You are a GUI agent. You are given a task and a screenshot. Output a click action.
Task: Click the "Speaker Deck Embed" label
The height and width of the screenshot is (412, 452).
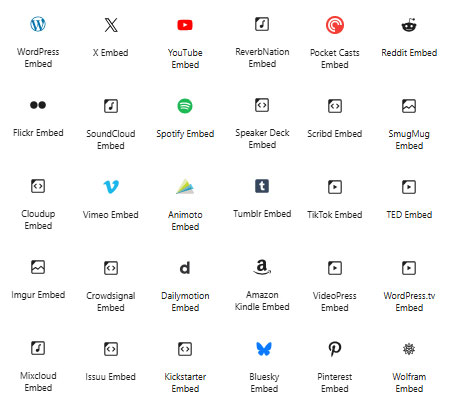262,139
